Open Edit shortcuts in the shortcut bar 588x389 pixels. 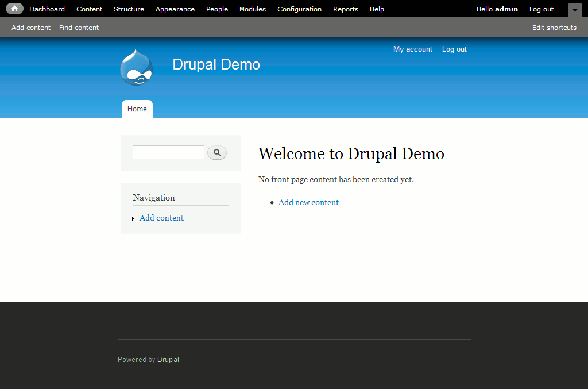[x=554, y=27]
